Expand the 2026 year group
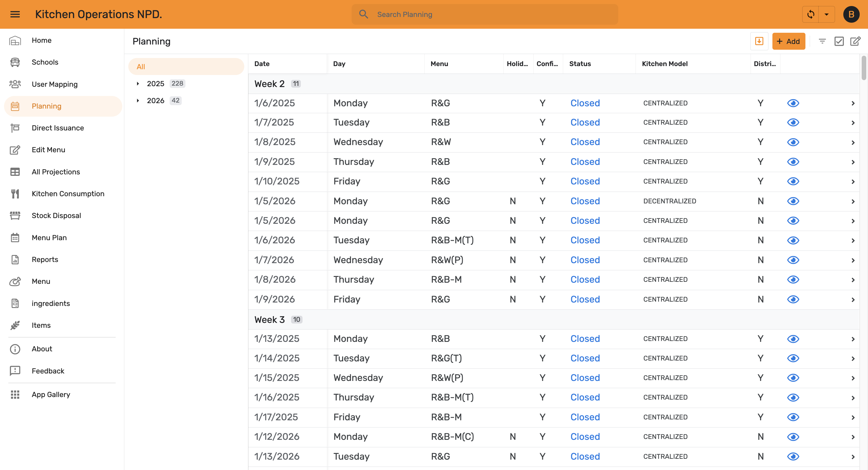 point(138,101)
